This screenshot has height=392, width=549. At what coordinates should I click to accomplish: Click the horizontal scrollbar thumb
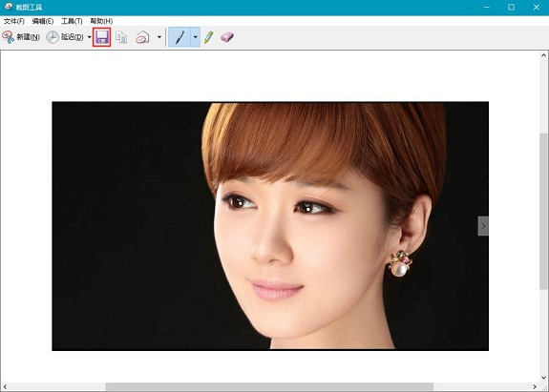[269, 387]
